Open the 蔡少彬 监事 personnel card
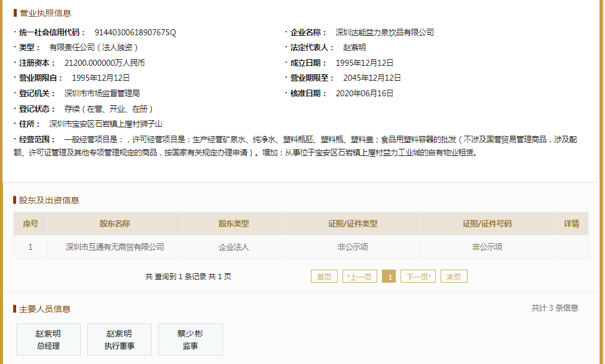 (191, 339)
